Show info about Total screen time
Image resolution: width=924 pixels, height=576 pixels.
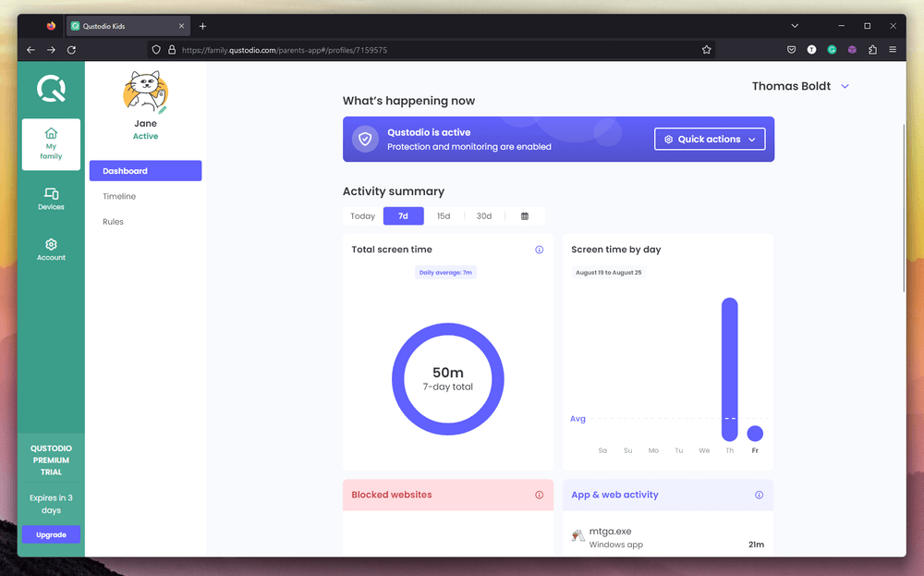(x=540, y=250)
